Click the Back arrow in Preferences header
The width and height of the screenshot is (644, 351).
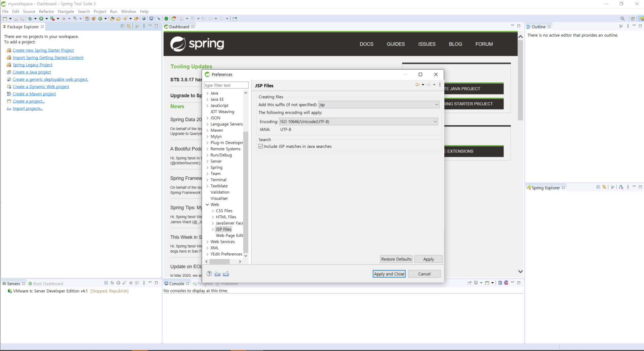click(x=417, y=85)
